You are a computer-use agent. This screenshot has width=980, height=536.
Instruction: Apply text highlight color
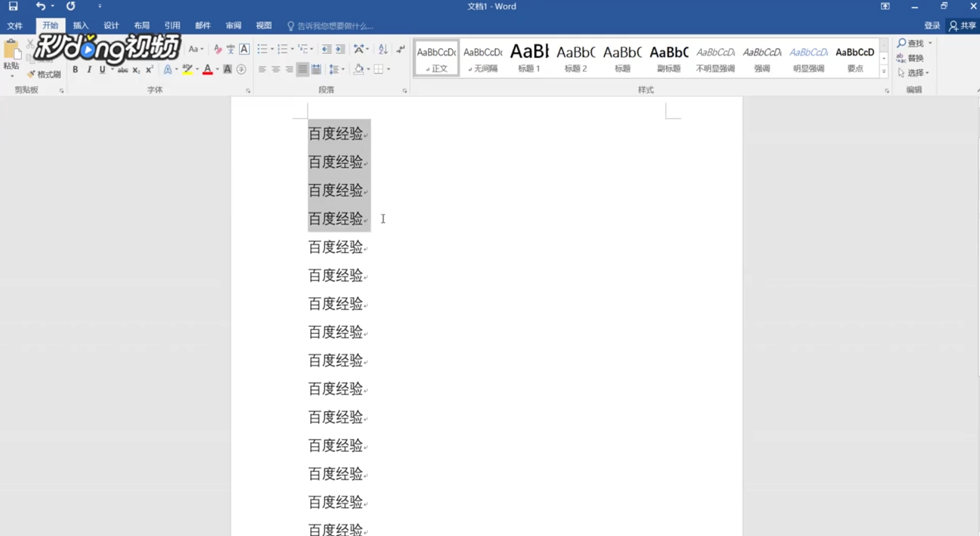click(x=187, y=69)
